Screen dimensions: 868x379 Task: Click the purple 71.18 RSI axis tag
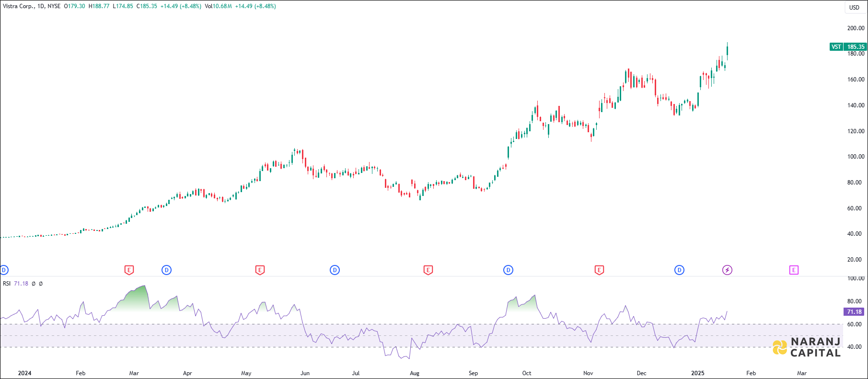[x=854, y=312]
